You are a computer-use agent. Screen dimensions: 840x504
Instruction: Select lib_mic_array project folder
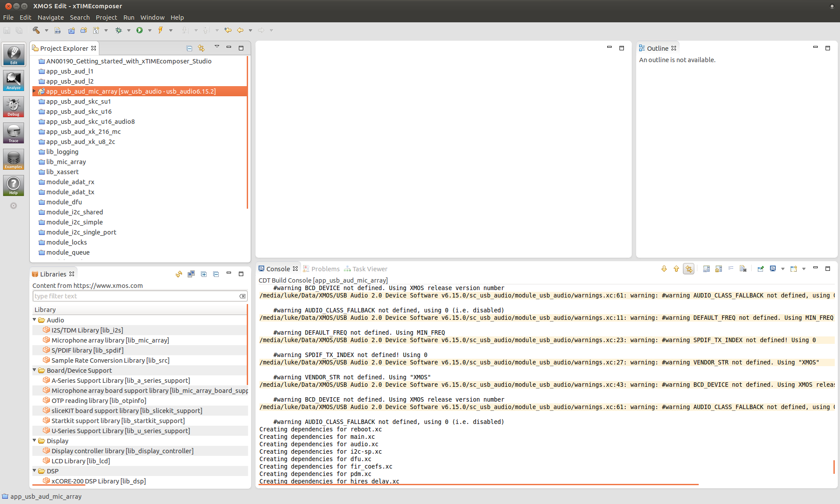pos(66,162)
